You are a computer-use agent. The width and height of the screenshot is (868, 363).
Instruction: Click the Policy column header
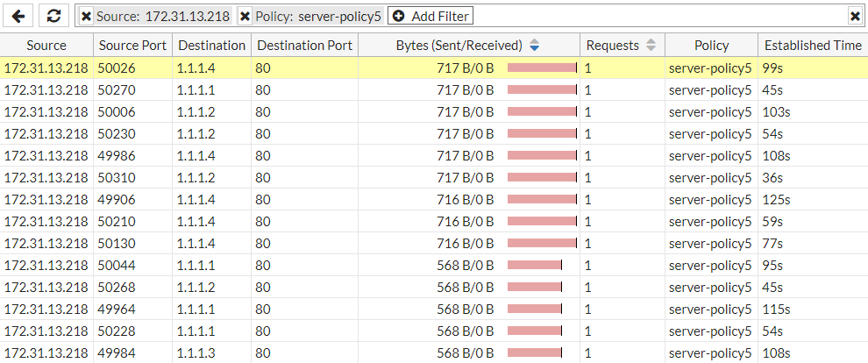(711, 46)
